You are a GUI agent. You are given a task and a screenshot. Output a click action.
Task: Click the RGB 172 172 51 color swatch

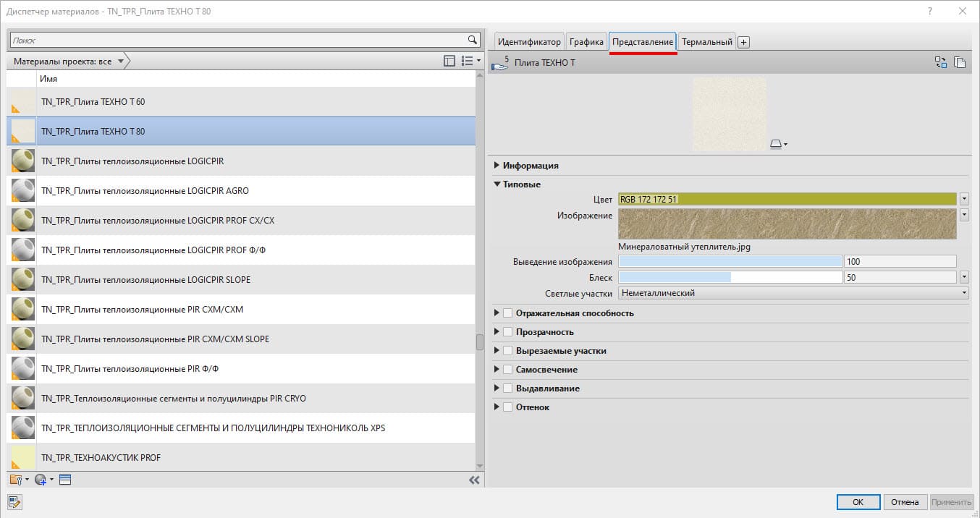click(787, 199)
